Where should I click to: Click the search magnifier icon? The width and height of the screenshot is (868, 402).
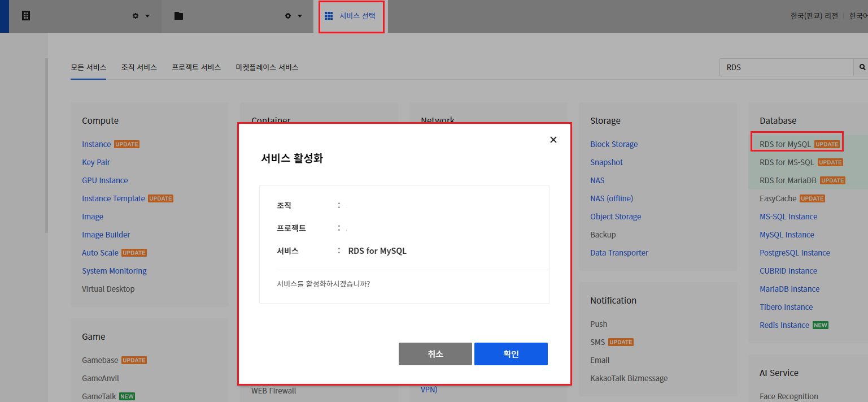862,67
